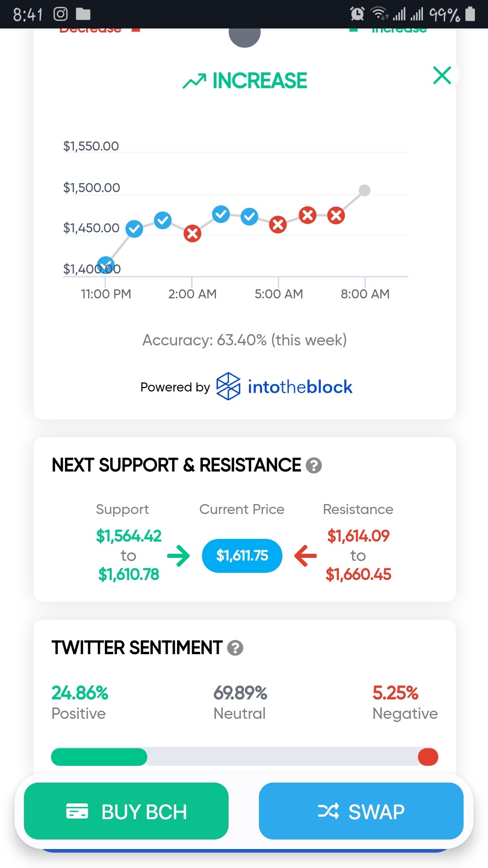Tap the green INCREASE trend arrow icon

click(x=194, y=81)
